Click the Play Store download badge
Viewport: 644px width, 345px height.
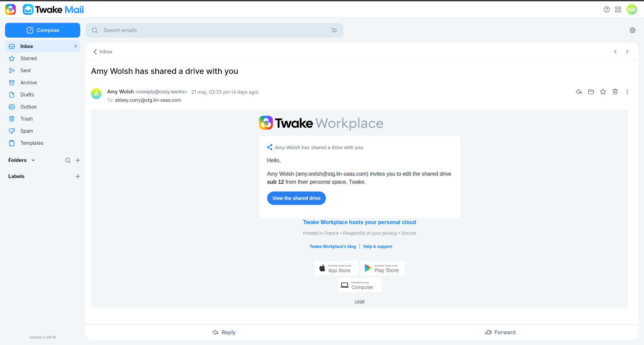383,268
